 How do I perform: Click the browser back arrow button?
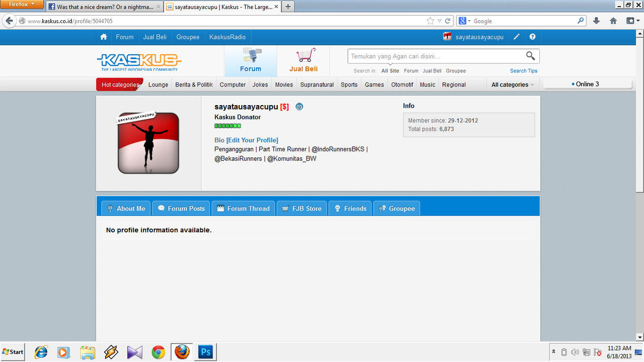[9, 21]
